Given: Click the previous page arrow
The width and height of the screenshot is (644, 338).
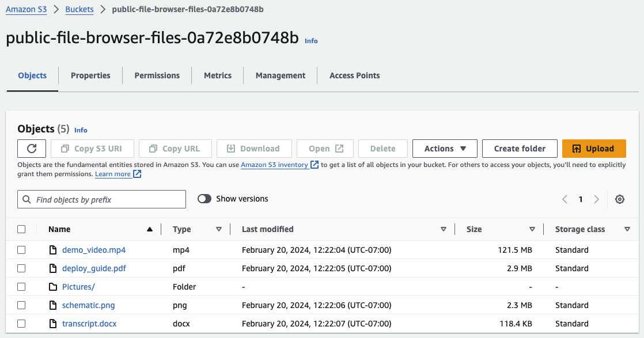Looking at the screenshot, I should pyautogui.click(x=565, y=199).
